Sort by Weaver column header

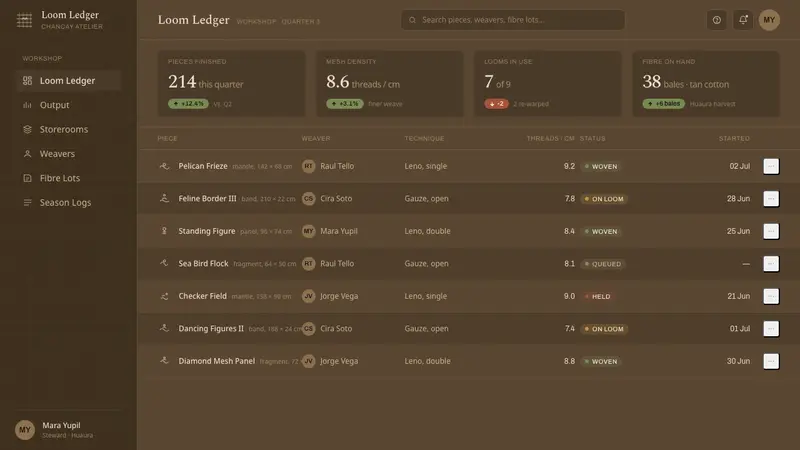pyautogui.click(x=316, y=138)
